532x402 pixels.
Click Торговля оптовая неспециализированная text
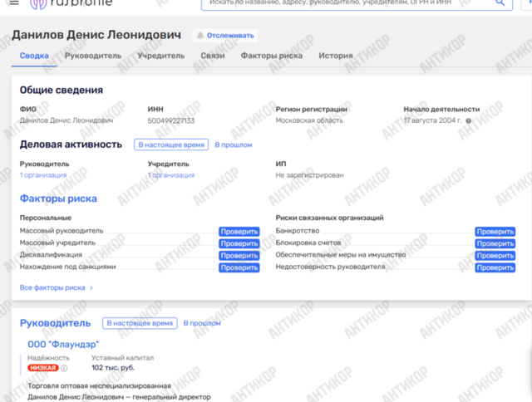point(99,386)
